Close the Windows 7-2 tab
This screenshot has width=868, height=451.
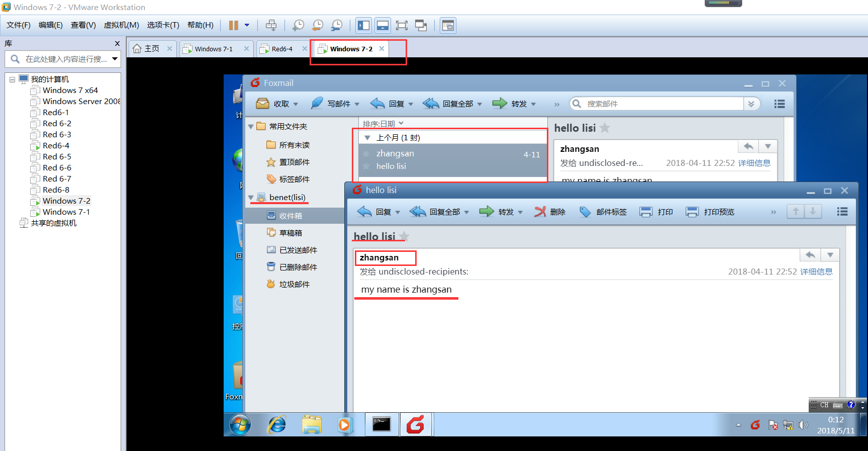[x=382, y=49]
